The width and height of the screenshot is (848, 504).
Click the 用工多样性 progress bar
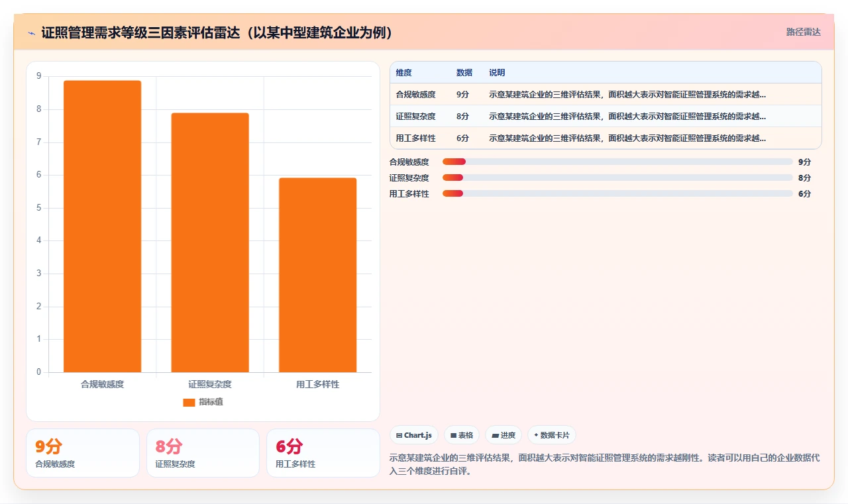(x=617, y=193)
